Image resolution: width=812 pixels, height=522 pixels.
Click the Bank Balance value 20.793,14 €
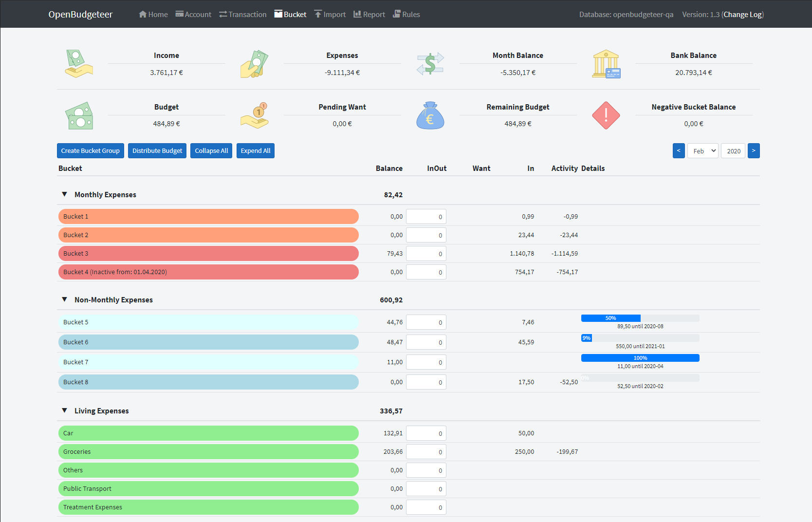[693, 73]
